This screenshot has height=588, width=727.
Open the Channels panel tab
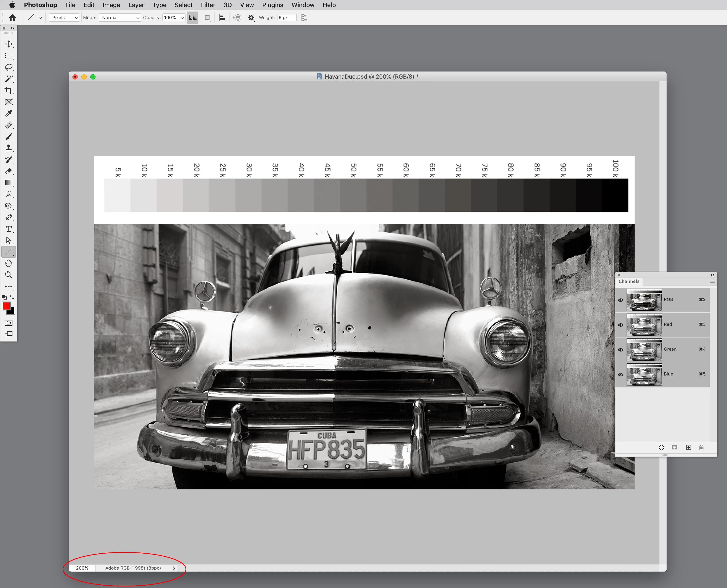click(629, 282)
